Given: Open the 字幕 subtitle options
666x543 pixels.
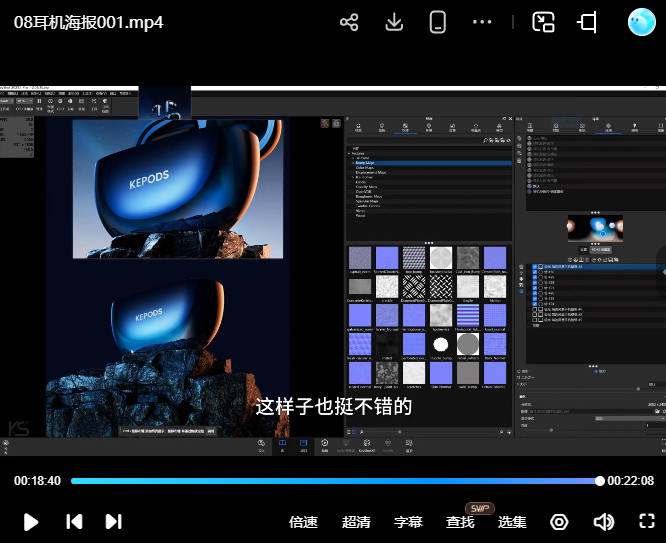Looking at the screenshot, I should click(408, 522).
